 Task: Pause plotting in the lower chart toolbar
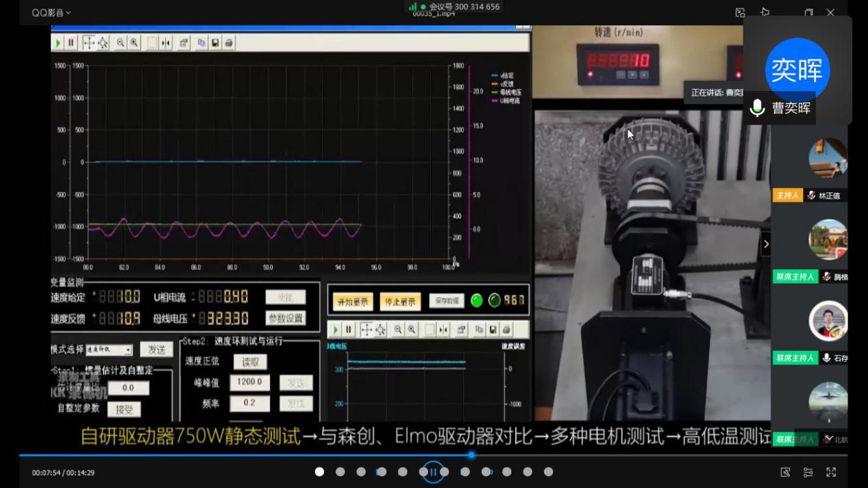(x=349, y=330)
